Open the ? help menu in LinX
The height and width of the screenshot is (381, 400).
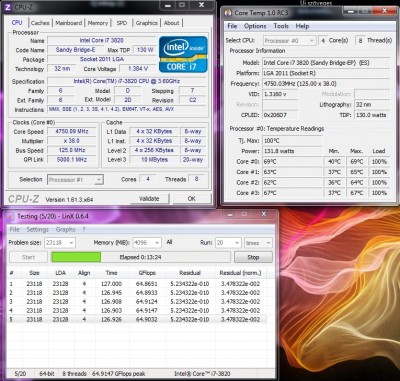click(84, 229)
